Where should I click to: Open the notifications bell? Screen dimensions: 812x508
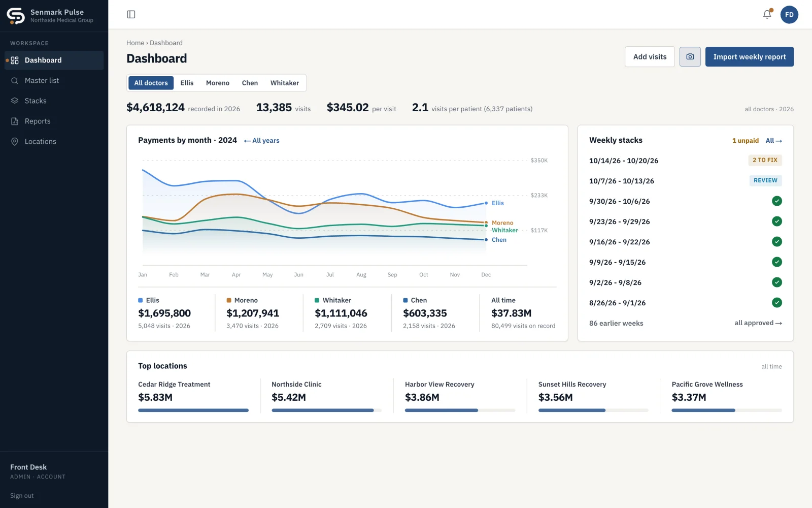pyautogui.click(x=767, y=14)
